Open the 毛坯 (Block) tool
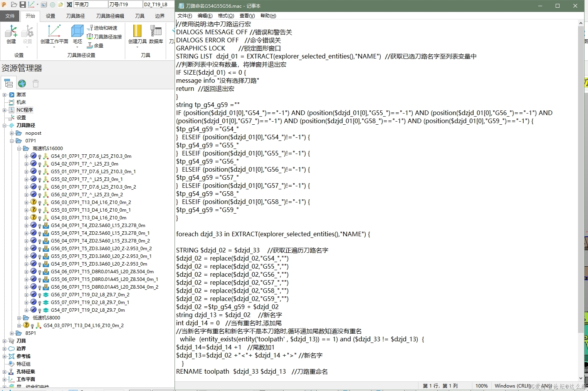Screen dimensions: 588x391 coord(77,34)
